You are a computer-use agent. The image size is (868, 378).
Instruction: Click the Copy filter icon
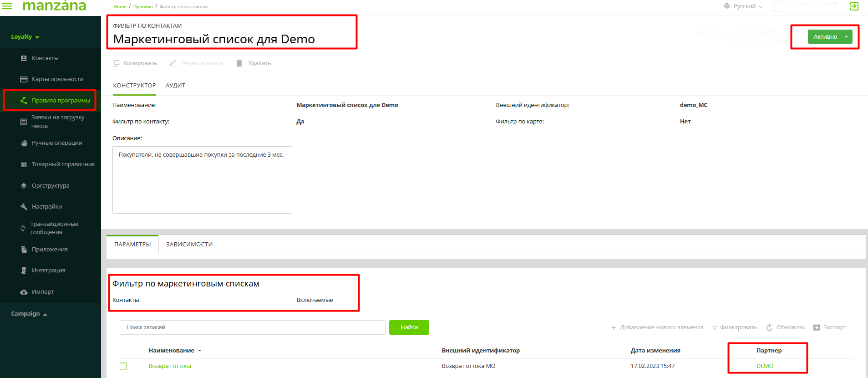116,63
